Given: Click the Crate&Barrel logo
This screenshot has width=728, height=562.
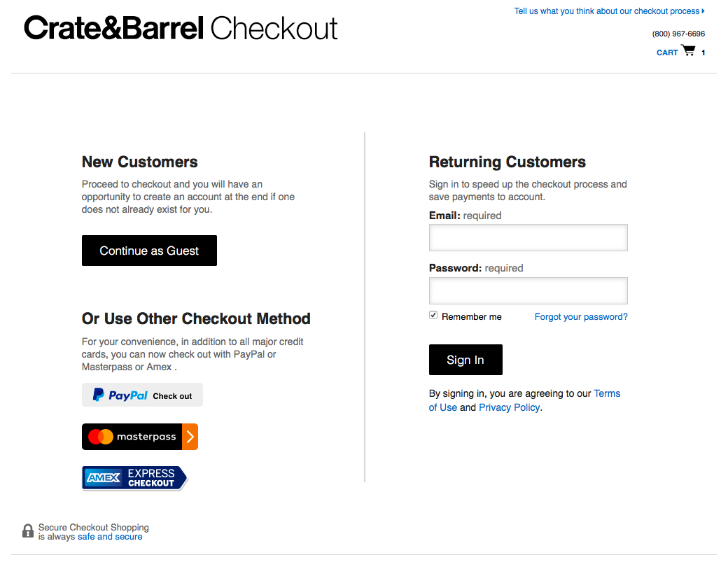Looking at the screenshot, I should pyautogui.click(x=113, y=28).
